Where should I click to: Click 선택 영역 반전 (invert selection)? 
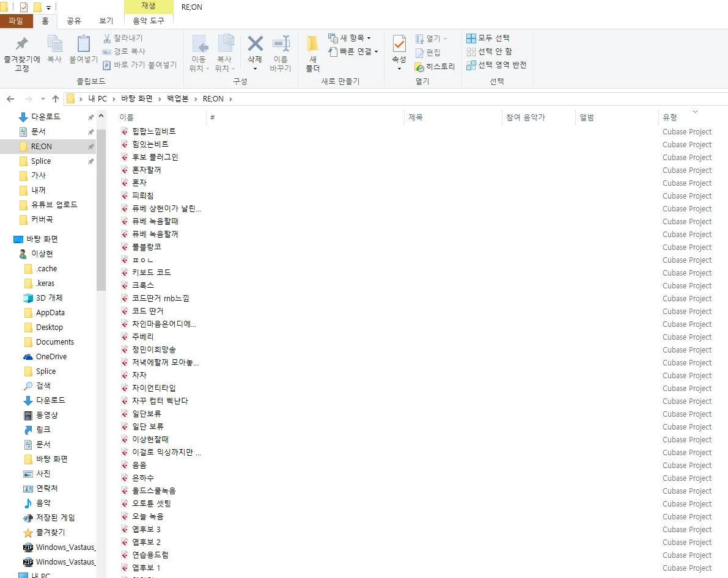[x=496, y=65]
